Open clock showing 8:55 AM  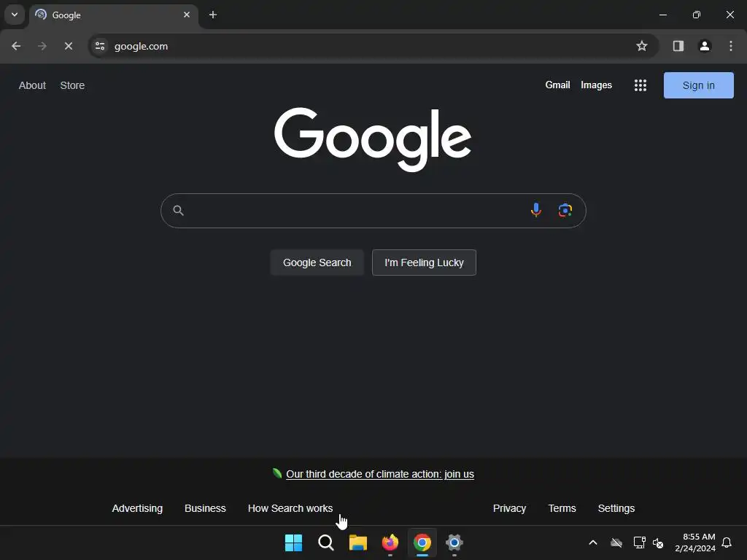[695, 542]
